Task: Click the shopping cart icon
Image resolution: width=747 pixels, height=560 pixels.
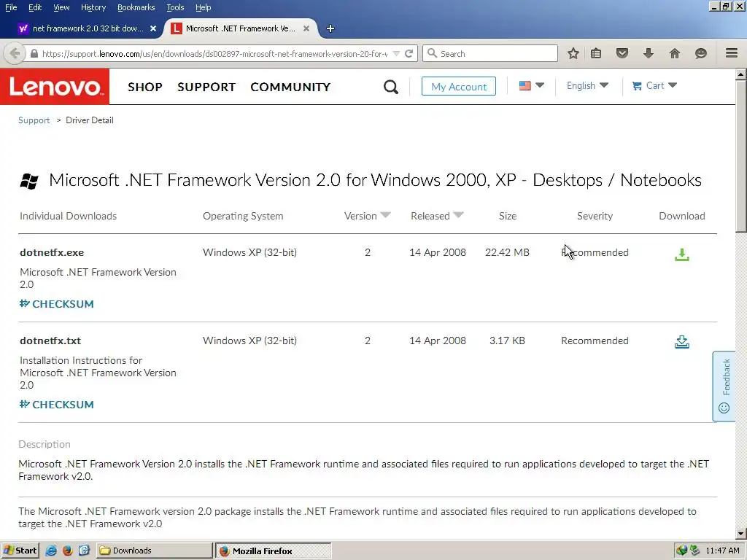Action: (x=636, y=86)
